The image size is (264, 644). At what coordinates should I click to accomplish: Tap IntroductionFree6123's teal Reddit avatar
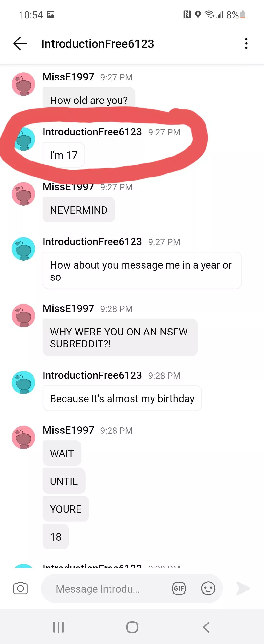click(24, 249)
